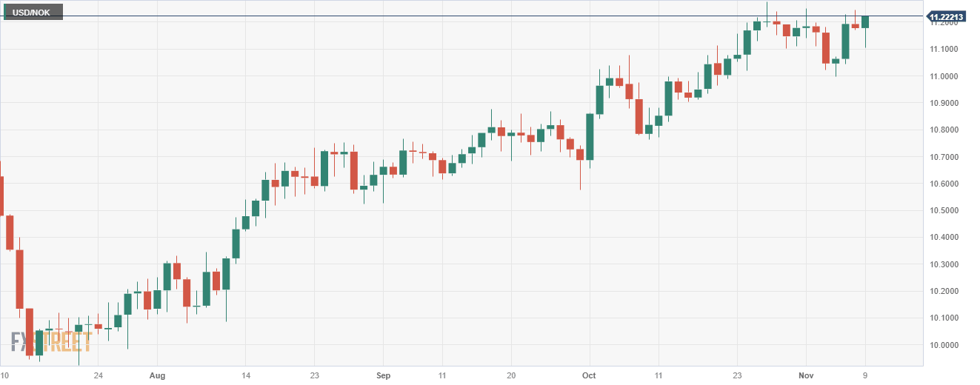
Task: Click the USD/NOK symbol label
Action: pyautogui.click(x=33, y=12)
